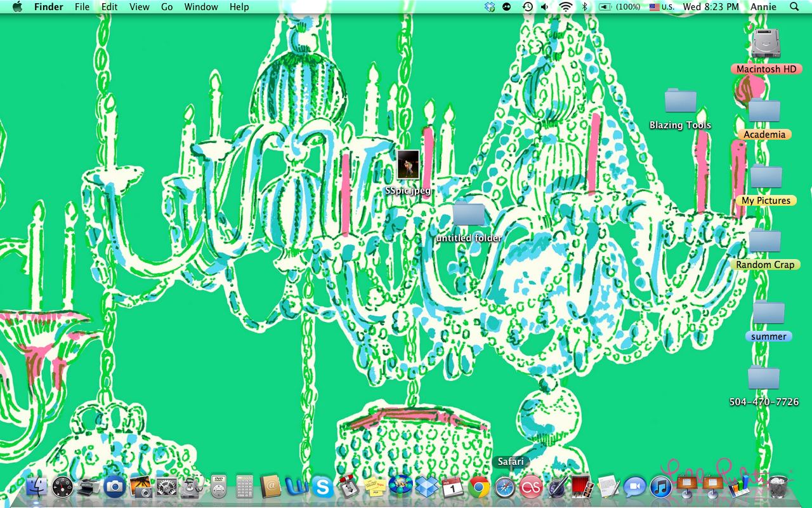Open the Go menu
Viewport: 812px width, 508px height.
click(167, 7)
